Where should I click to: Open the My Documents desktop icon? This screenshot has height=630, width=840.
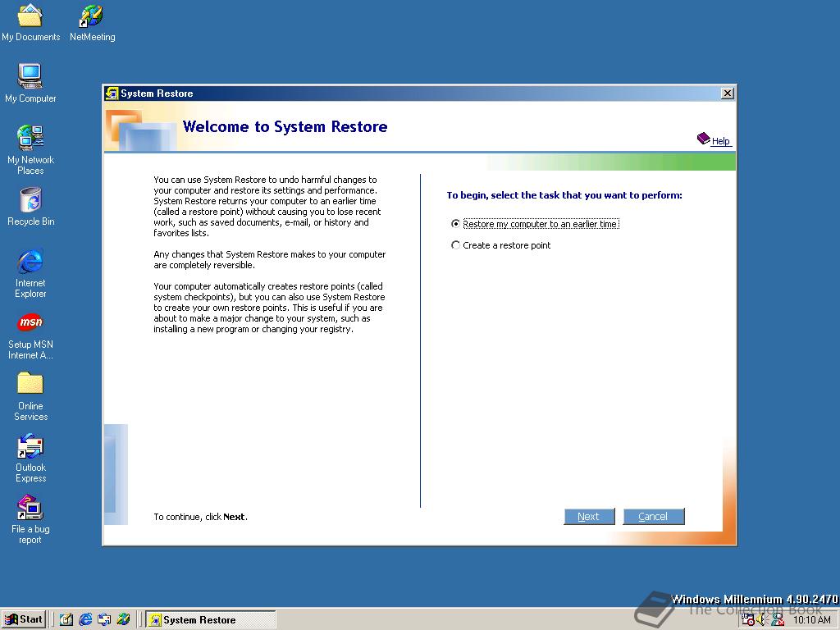30,22
